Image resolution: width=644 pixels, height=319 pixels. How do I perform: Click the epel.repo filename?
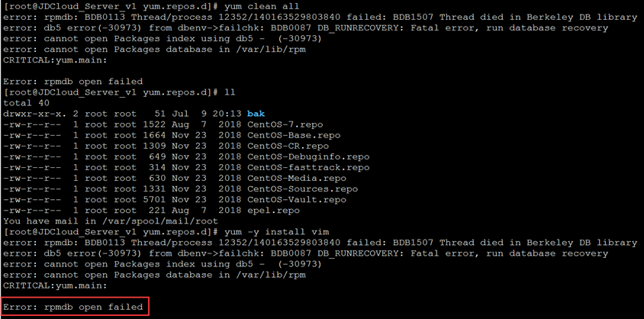[x=273, y=210]
